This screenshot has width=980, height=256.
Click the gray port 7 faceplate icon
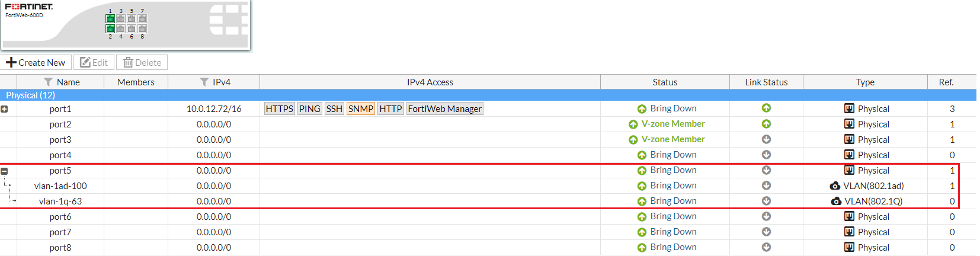142,19
